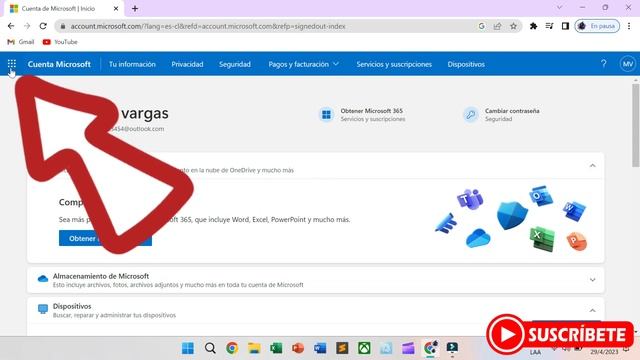Collapse the Microsoft 365 card chevron
640x360 pixels.
pyautogui.click(x=592, y=166)
